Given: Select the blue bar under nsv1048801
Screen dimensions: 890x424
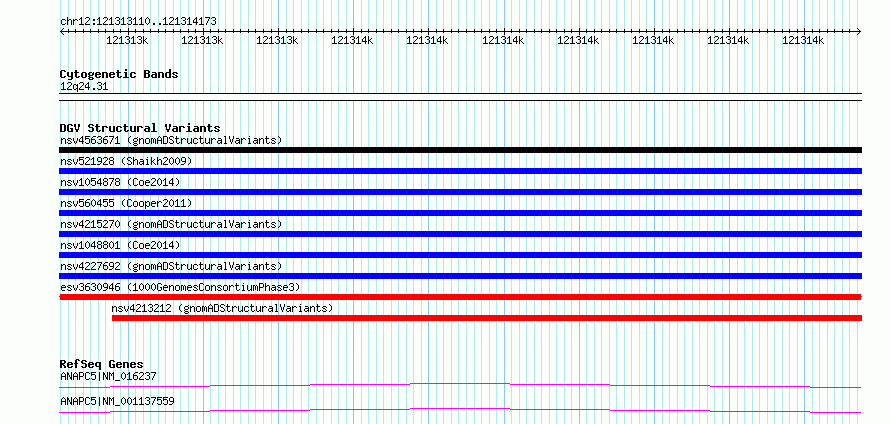Looking at the screenshot, I should [x=460, y=255].
